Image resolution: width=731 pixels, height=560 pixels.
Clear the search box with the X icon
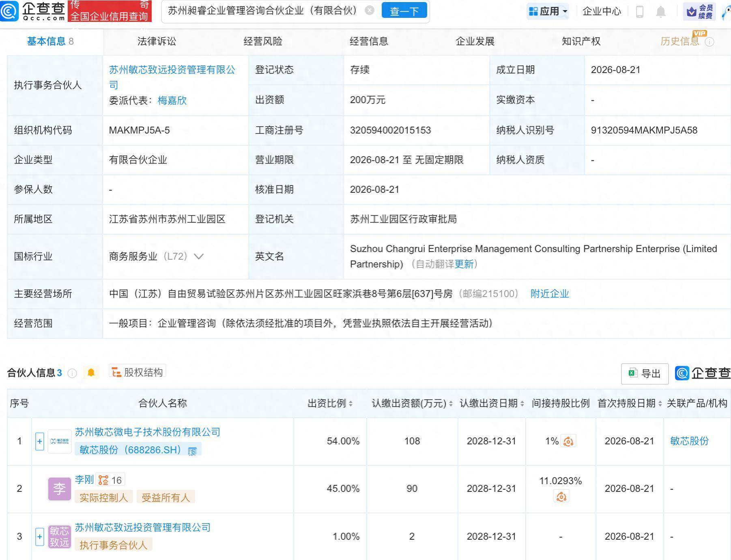[x=370, y=10]
